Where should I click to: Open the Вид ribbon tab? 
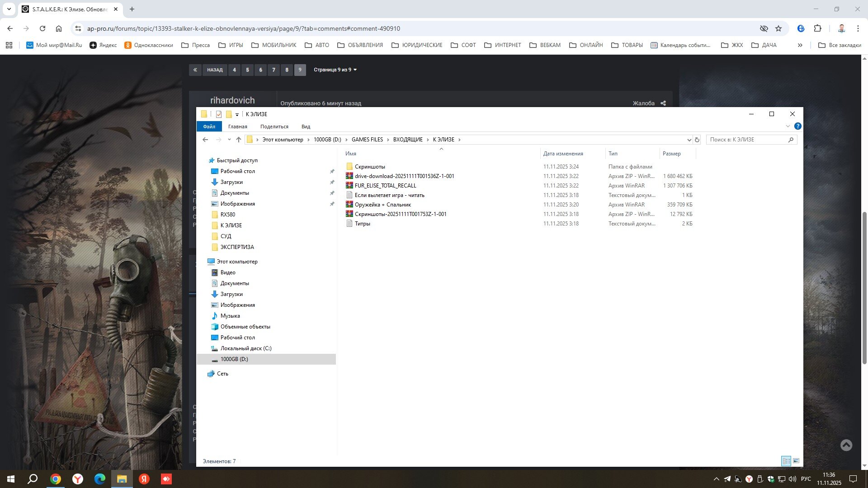[x=306, y=127]
